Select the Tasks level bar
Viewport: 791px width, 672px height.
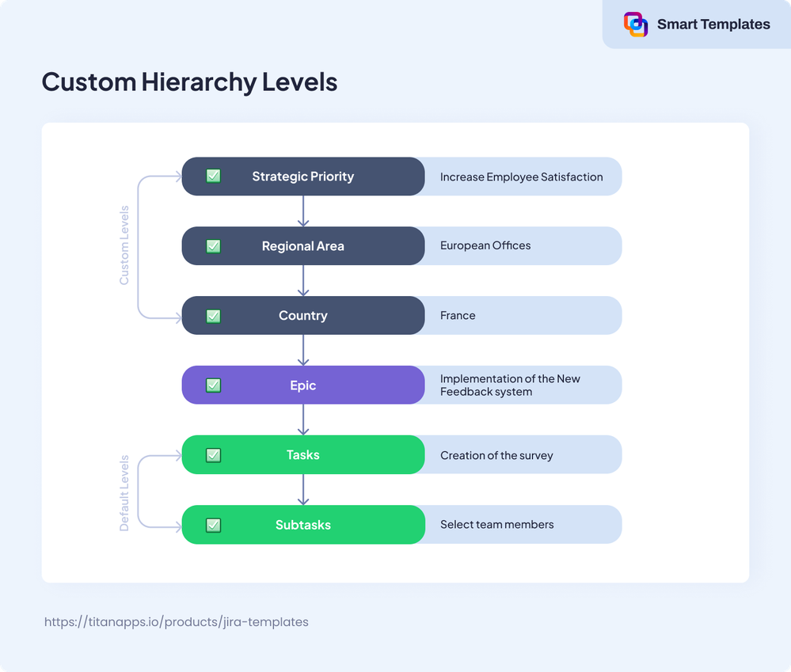pyautogui.click(x=303, y=455)
